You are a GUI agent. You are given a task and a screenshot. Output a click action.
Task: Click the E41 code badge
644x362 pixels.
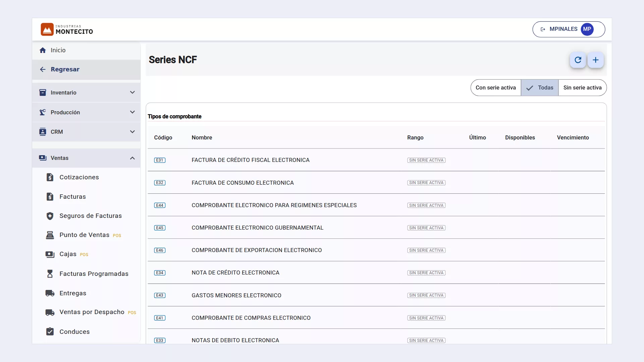pos(160,318)
